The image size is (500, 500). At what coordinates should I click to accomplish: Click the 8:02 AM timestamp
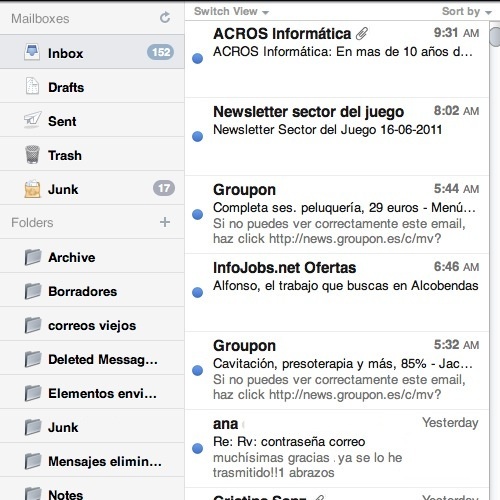[456, 111]
